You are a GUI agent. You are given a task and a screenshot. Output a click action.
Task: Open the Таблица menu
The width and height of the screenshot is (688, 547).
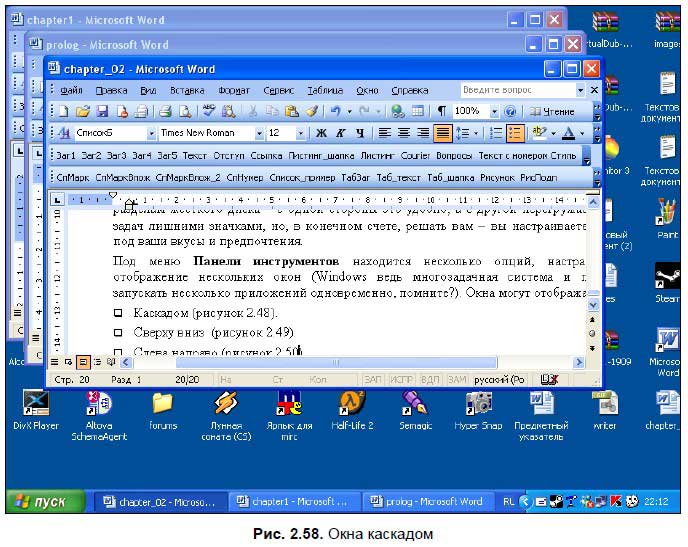click(x=325, y=90)
